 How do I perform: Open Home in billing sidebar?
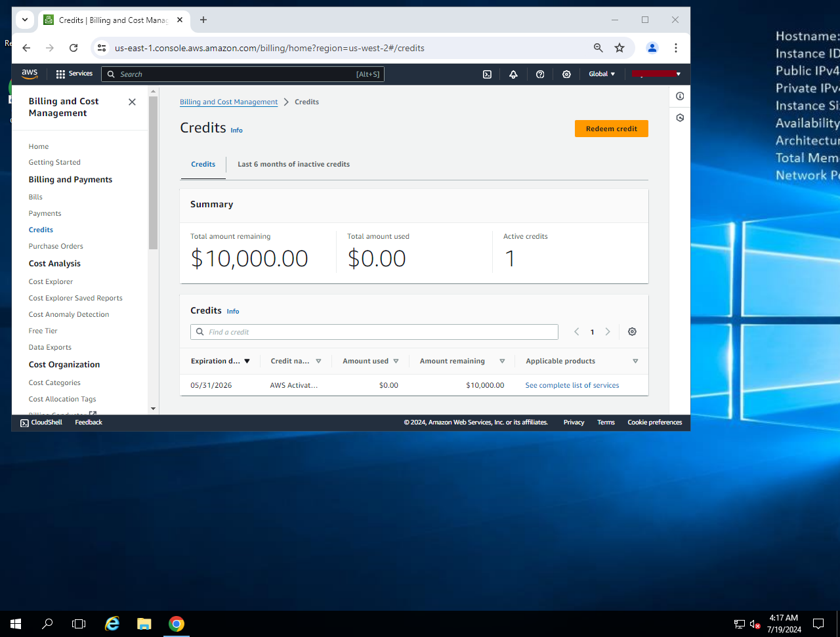(x=39, y=146)
